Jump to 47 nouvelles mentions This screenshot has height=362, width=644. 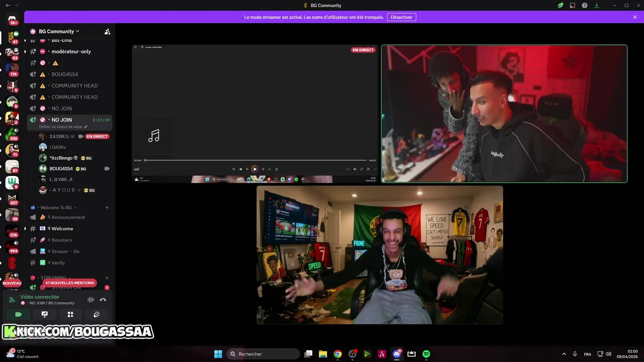(69, 283)
